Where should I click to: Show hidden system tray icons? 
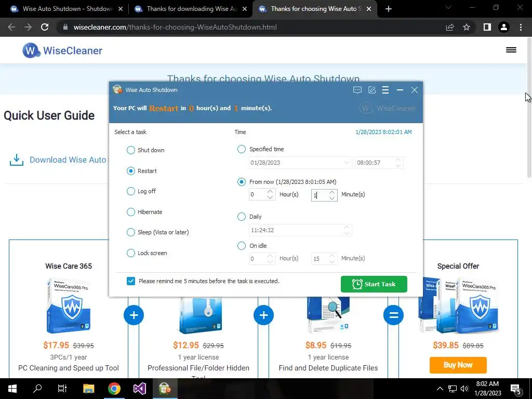440,389
